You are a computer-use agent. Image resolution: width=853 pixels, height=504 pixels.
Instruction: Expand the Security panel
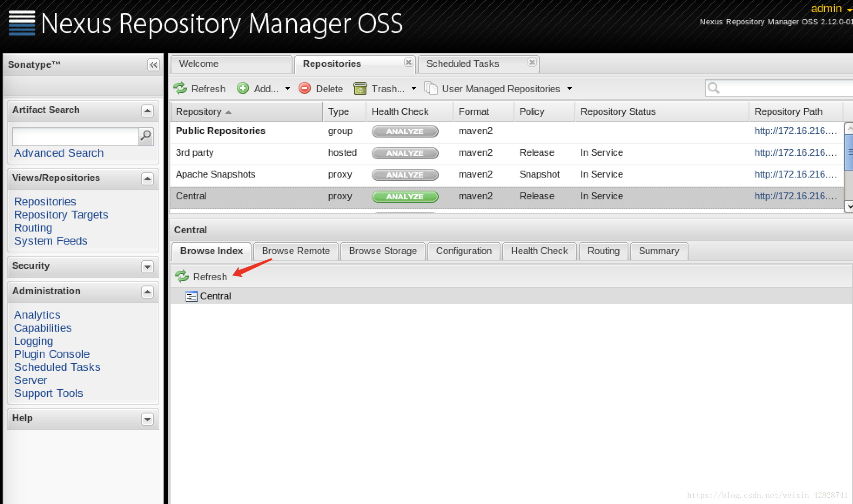click(x=148, y=267)
